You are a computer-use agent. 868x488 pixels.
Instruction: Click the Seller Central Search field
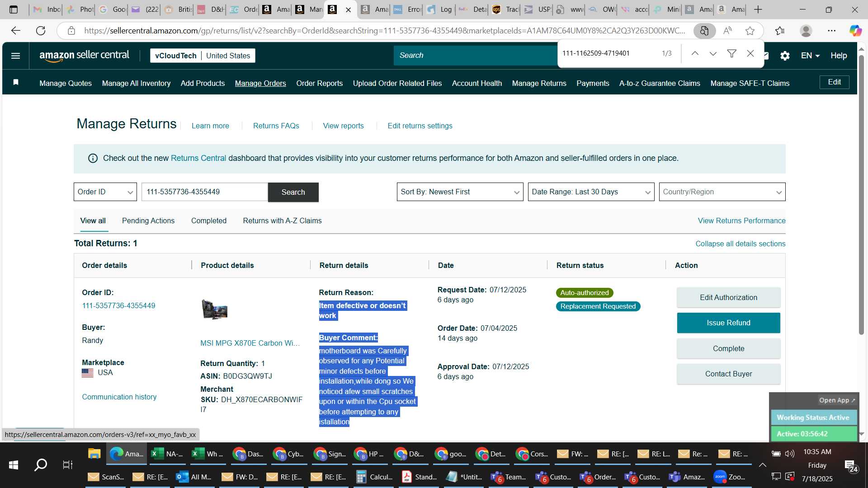[x=475, y=55]
